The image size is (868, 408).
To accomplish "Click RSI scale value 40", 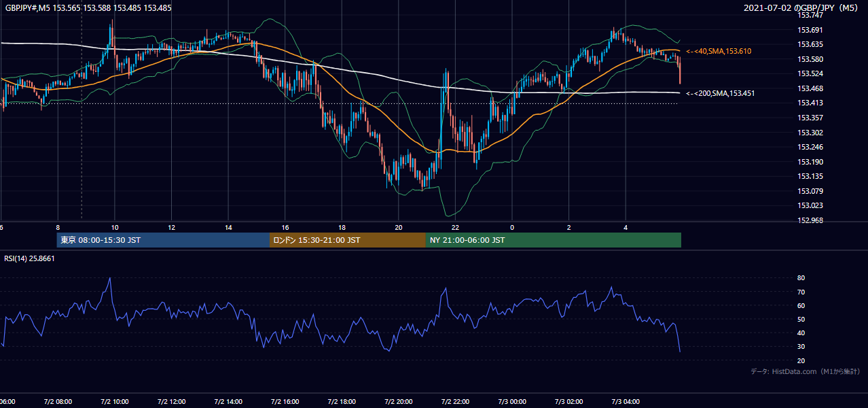I will point(801,333).
